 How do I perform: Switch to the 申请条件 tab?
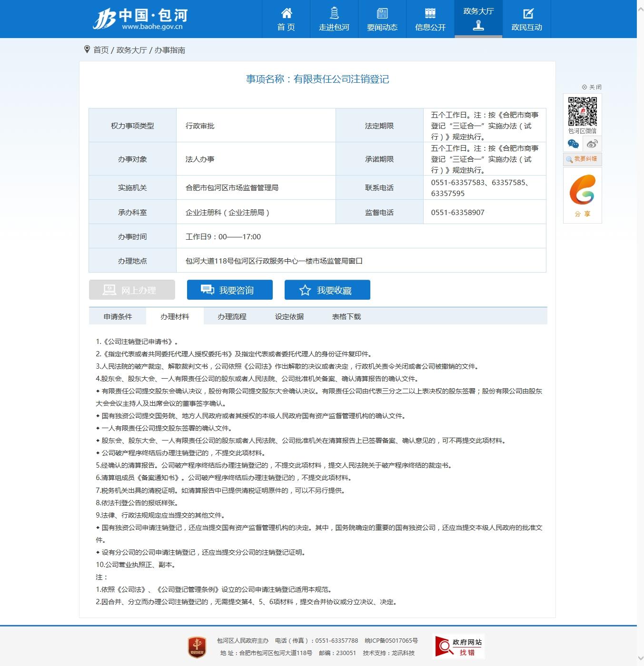pyautogui.click(x=118, y=316)
